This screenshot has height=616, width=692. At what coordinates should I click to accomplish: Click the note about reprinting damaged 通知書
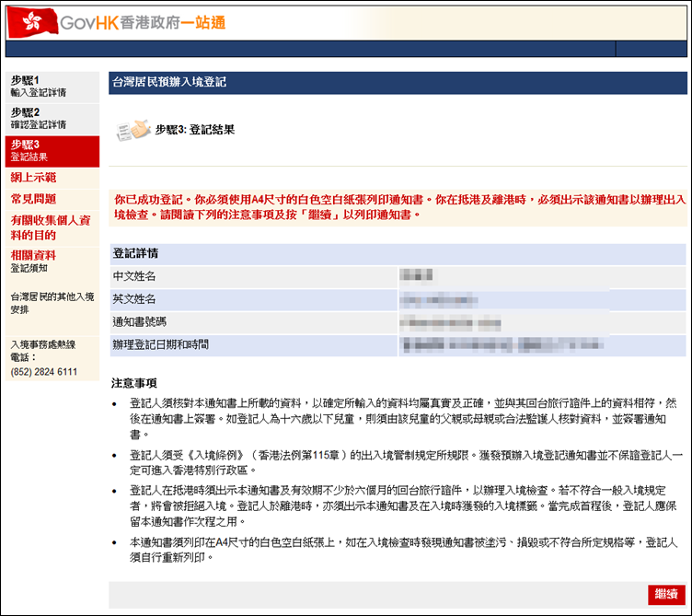click(403, 550)
